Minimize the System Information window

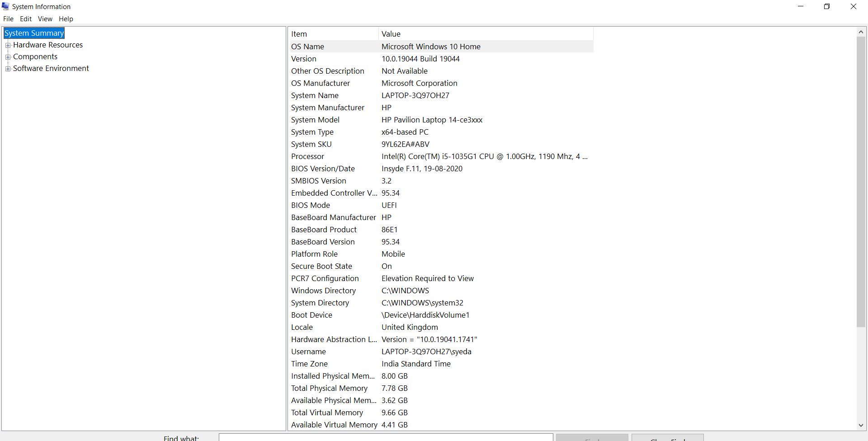801,6
